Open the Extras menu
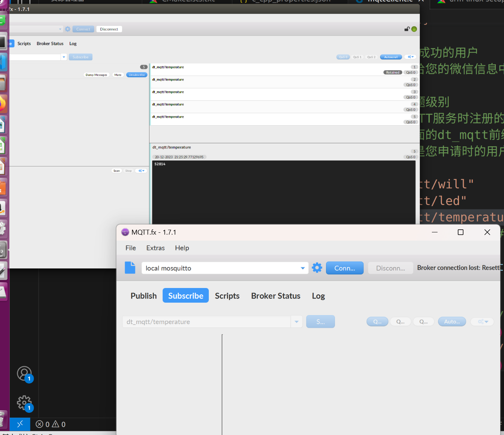The image size is (504, 435). click(x=155, y=248)
